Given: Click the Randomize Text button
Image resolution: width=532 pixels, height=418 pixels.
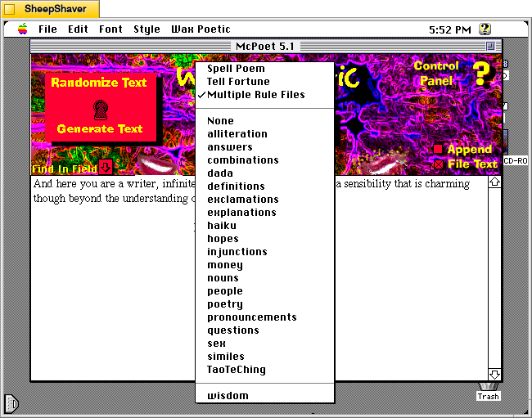Looking at the screenshot, I should 99,83.
